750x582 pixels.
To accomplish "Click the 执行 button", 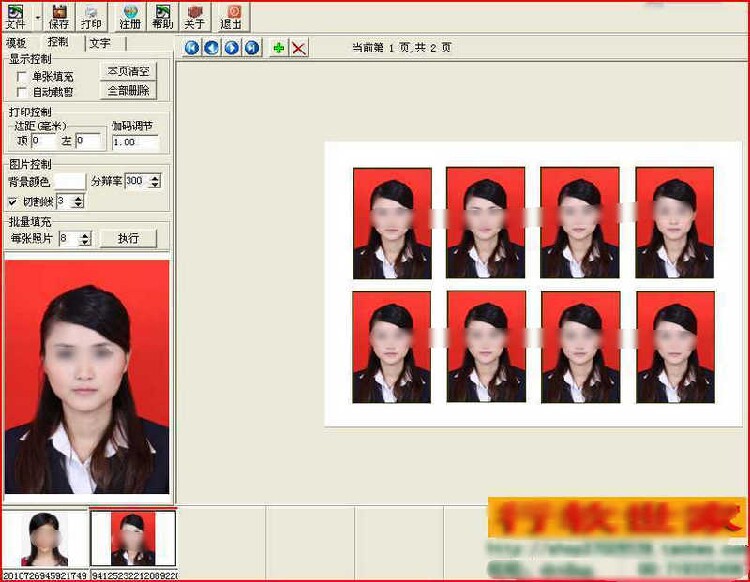I will (x=128, y=238).
